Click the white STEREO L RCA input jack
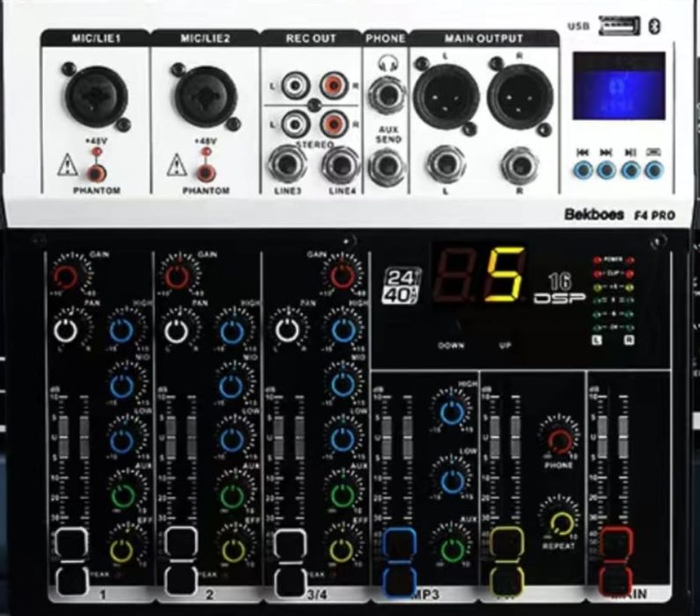This screenshot has width=700, height=616. 294,123
